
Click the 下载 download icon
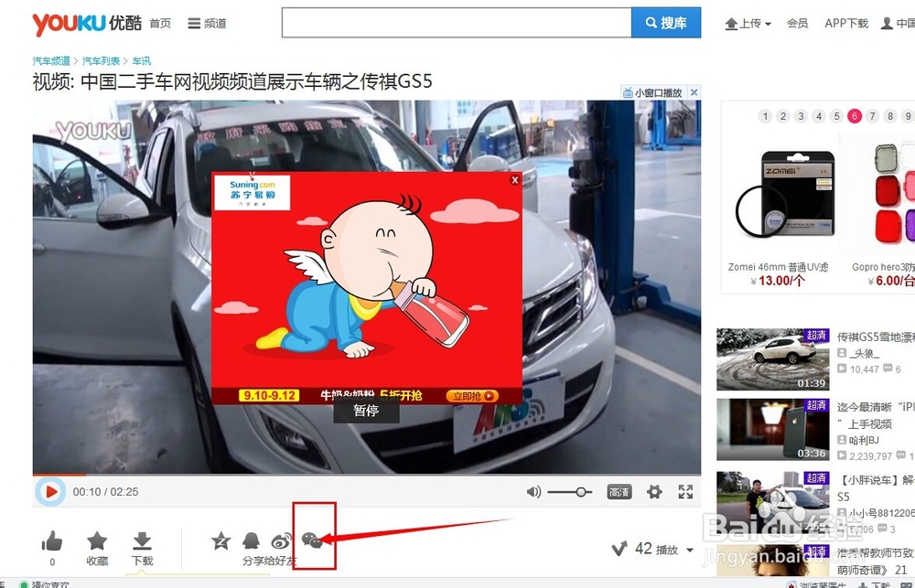[143, 541]
